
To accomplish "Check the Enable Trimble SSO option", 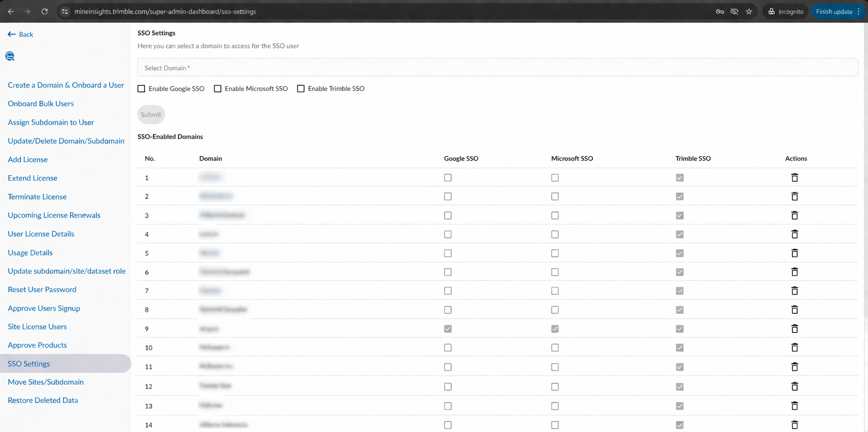I will pos(301,89).
